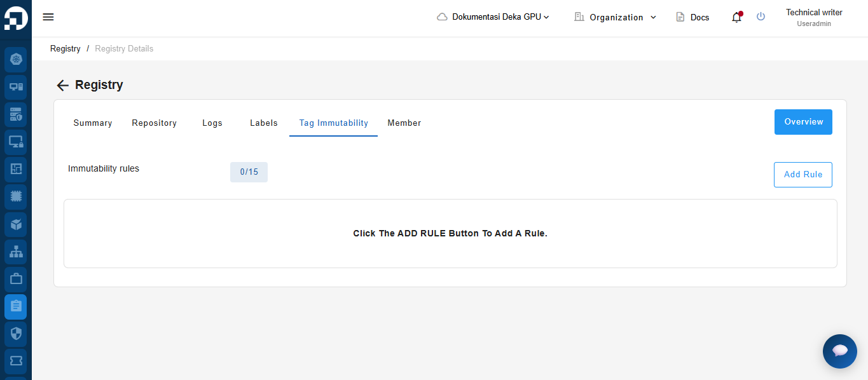Click the Registry breadcrumb link
Screen dimensions: 868x380
coord(65,49)
